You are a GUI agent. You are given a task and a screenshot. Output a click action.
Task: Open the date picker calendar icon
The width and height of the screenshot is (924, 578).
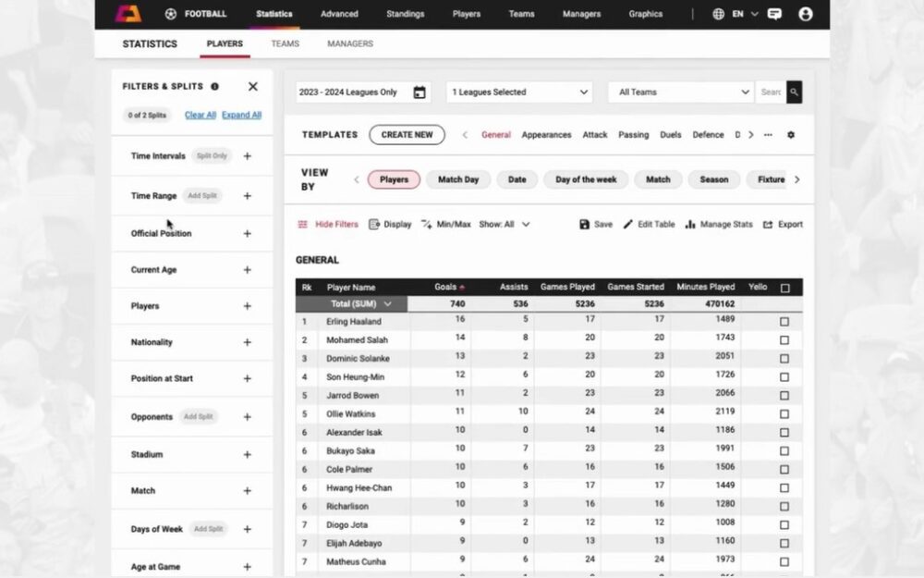[420, 92]
